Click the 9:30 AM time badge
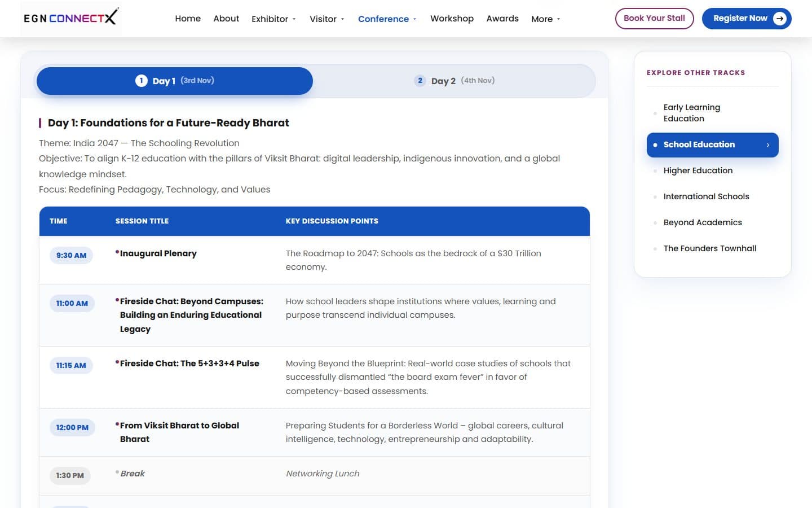The width and height of the screenshot is (812, 508). (x=71, y=255)
